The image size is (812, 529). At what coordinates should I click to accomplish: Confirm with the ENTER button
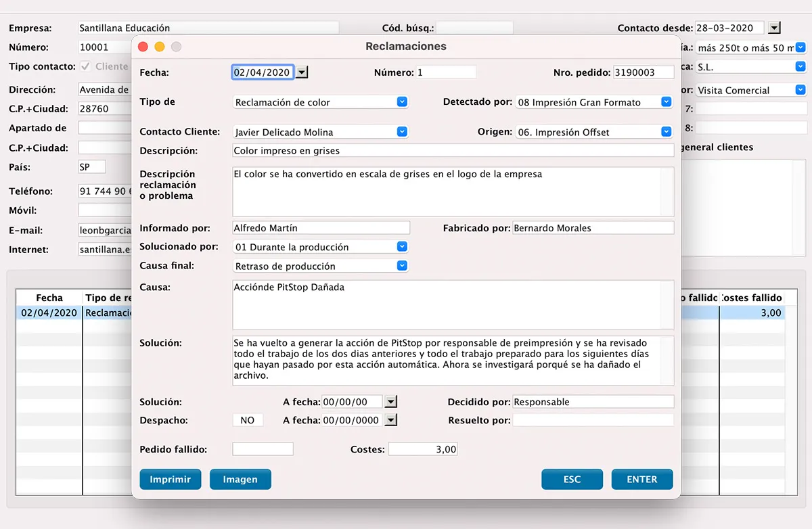coord(641,480)
